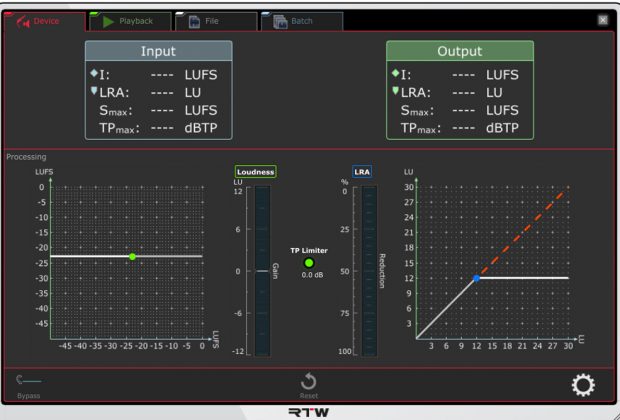Click the Output TPmax dBTP reading
620x420 pixels.
coord(459,128)
